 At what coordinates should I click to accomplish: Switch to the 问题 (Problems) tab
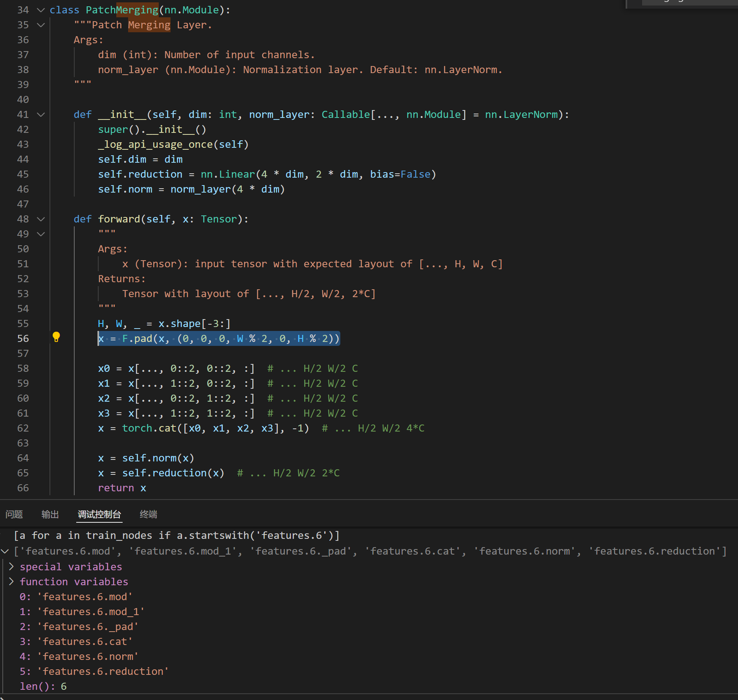(14, 514)
